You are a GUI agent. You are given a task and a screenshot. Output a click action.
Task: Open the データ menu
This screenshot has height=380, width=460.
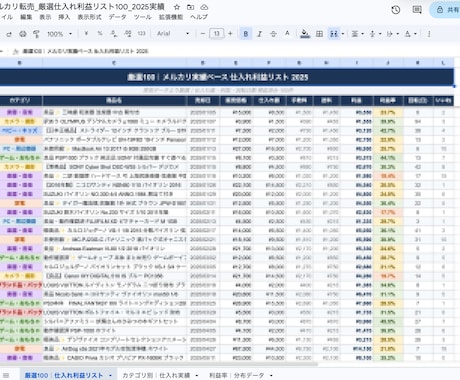coord(117,17)
